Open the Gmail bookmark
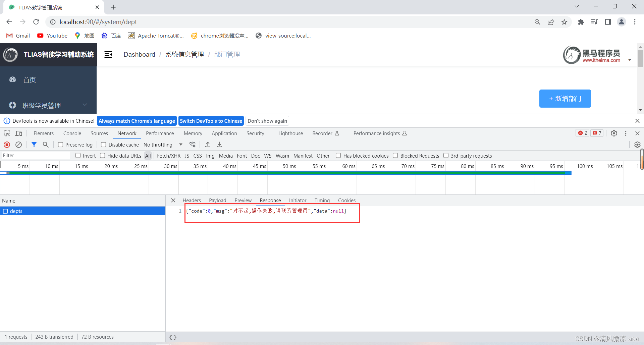This screenshot has width=644, height=345. point(18,36)
